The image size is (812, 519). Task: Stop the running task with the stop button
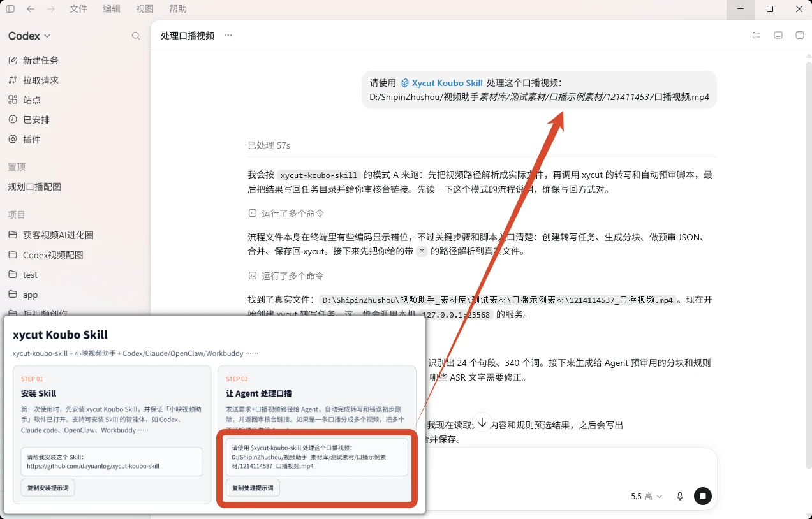[x=703, y=496]
